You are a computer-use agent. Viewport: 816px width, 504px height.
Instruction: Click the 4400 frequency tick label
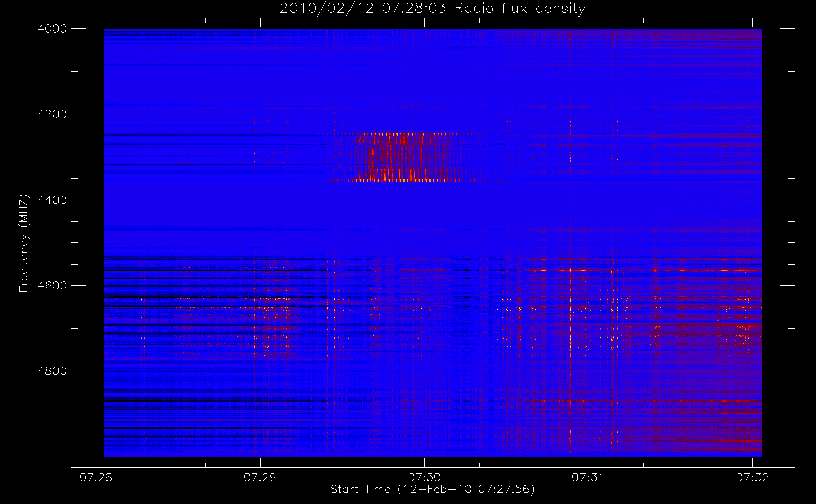coord(52,200)
